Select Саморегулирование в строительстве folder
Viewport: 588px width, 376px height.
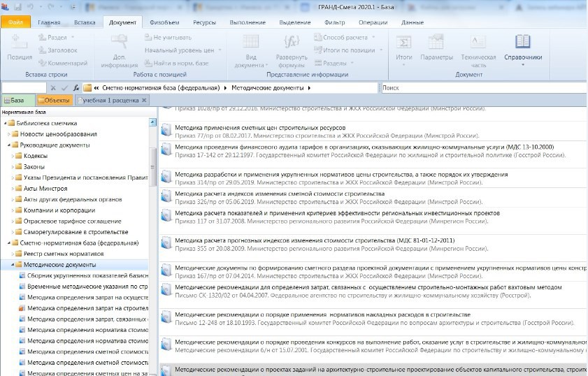point(76,232)
